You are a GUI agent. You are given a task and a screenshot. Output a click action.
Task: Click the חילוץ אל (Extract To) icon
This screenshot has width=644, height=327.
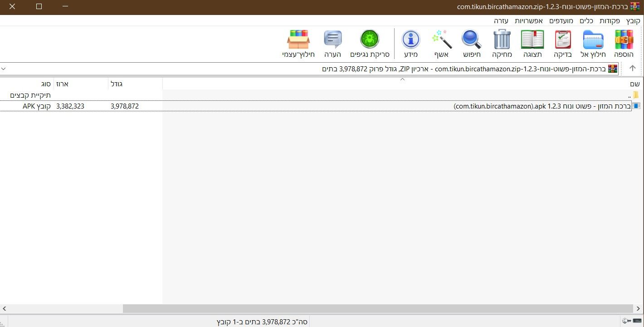pyautogui.click(x=593, y=40)
